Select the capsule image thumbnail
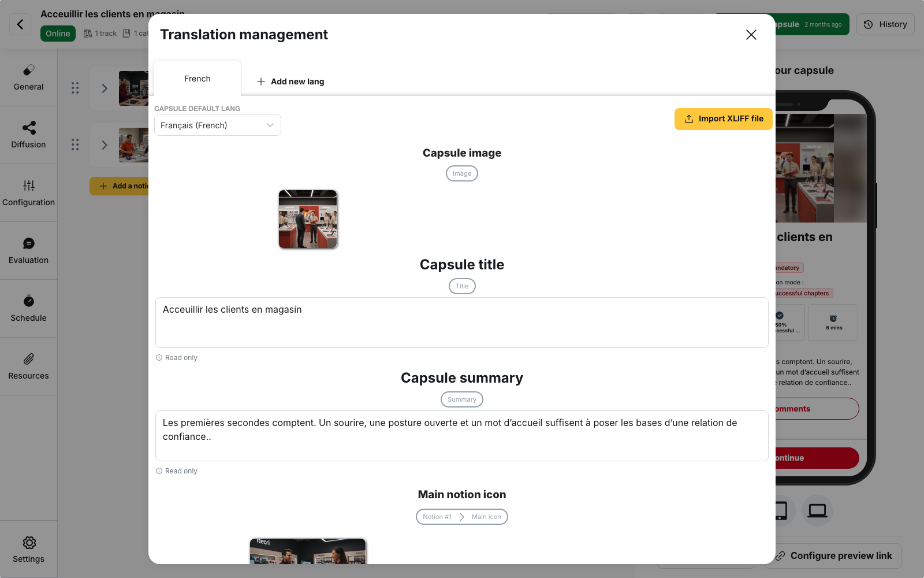 (x=308, y=220)
